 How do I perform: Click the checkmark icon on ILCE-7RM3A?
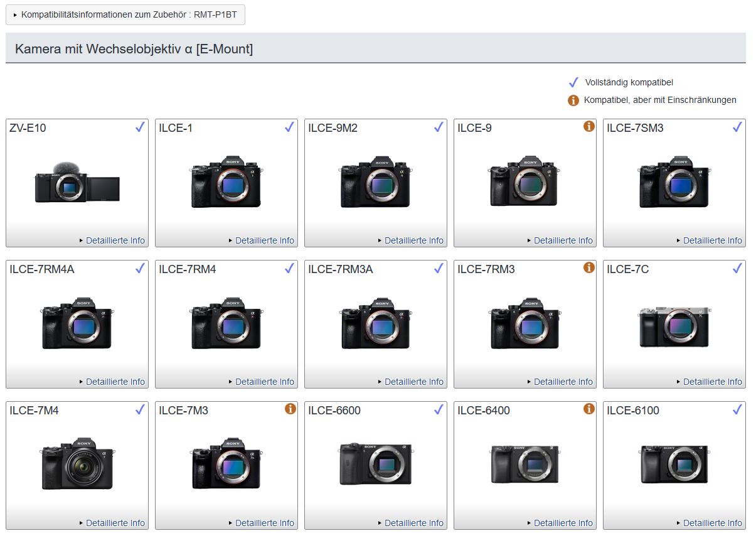tap(439, 268)
